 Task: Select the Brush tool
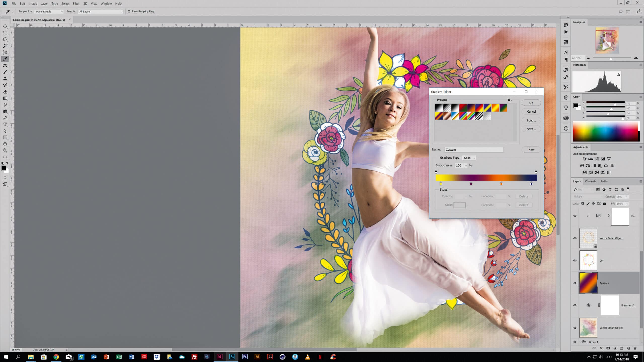point(5,72)
